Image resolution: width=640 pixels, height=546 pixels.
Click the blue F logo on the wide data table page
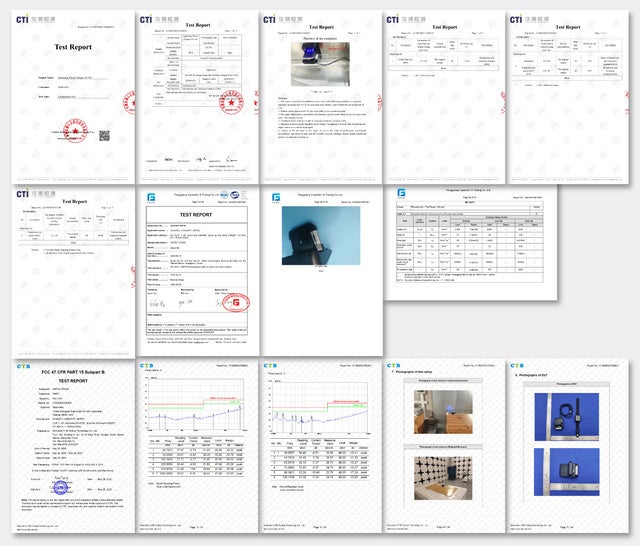point(400,193)
